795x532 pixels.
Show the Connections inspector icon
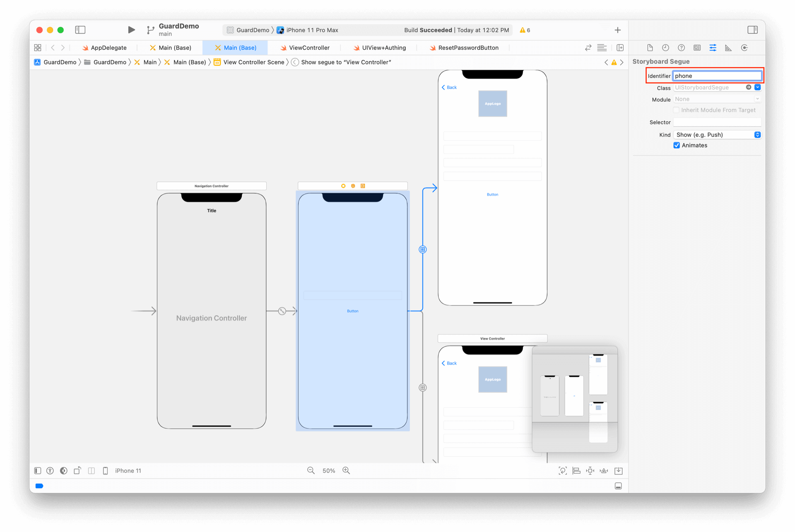click(744, 48)
